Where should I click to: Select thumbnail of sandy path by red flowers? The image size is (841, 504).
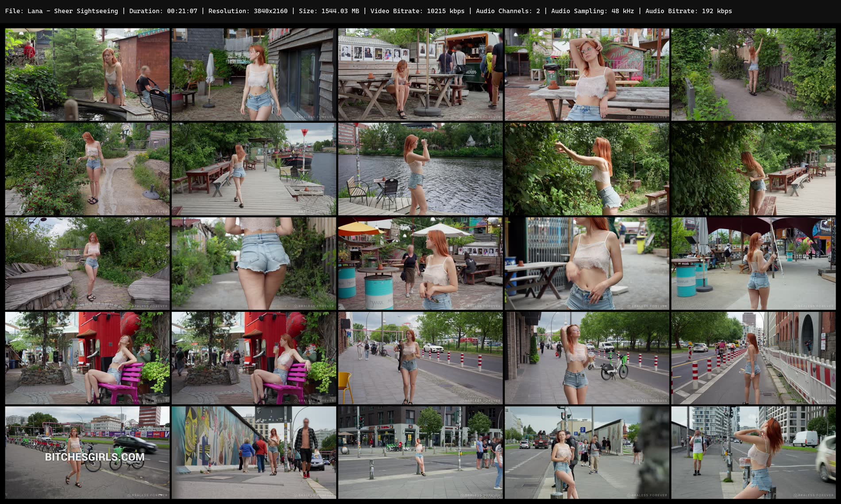87,169
